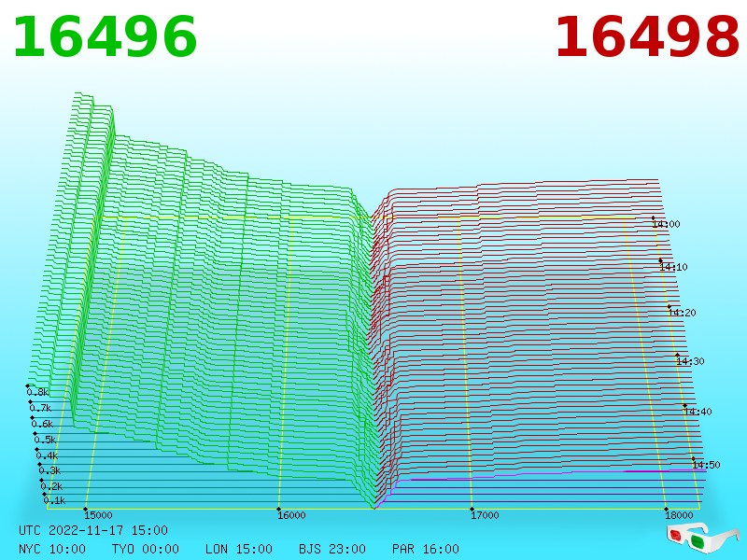Click the 3D anaglyph glasses icon
Image resolution: width=747 pixels, height=560 pixels.
(703, 537)
